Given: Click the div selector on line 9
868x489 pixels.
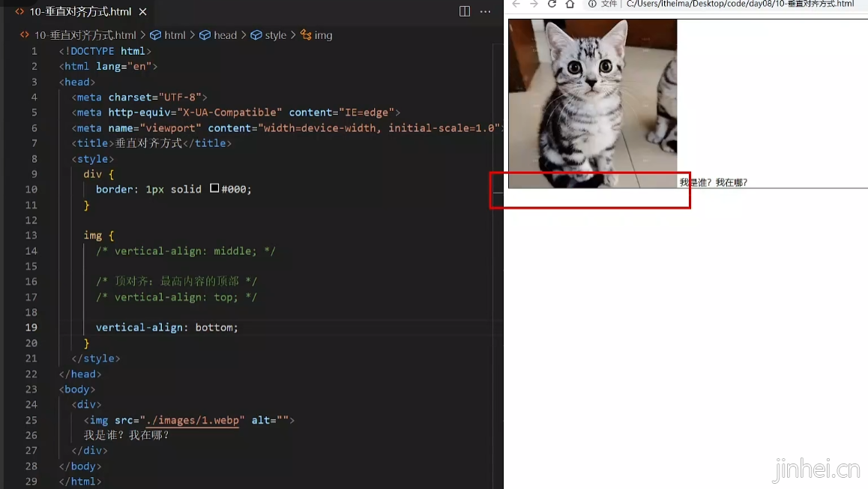Looking at the screenshot, I should [92, 174].
